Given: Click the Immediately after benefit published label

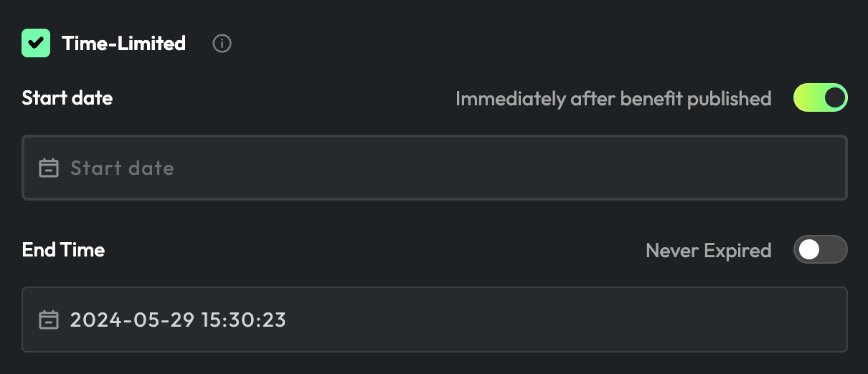Looking at the screenshot, I should [x=613, y=99].
